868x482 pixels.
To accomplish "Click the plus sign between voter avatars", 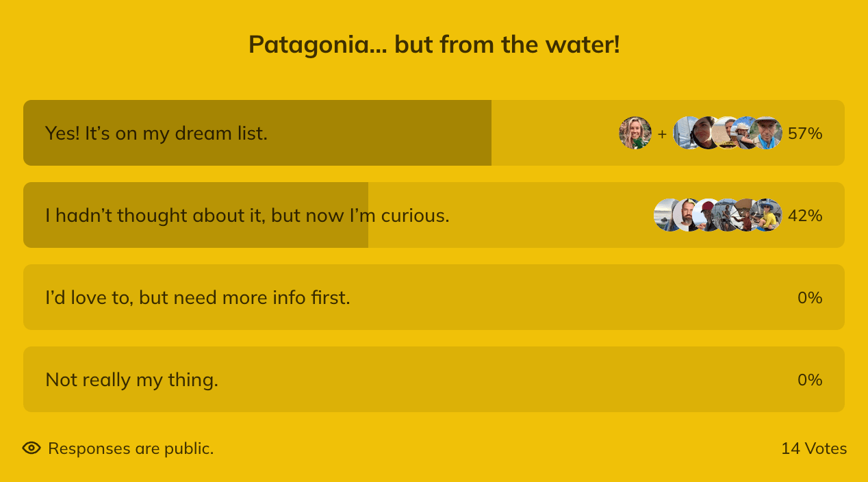I will [x=662, y=134].
